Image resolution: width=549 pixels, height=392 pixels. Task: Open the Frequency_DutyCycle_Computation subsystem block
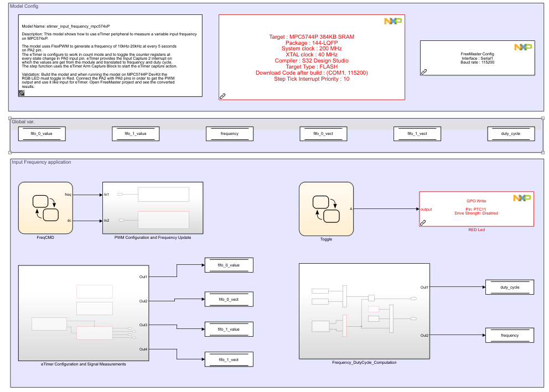(x=364, y=311)
